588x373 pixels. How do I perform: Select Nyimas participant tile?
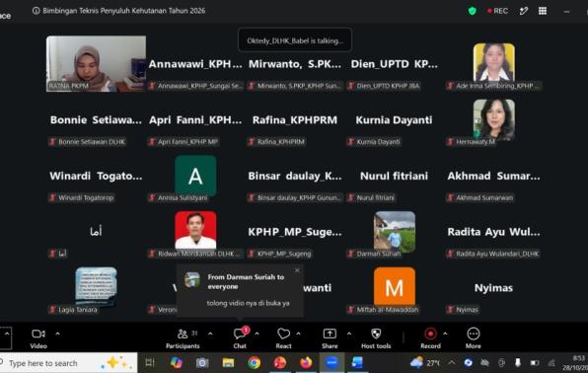[494, 288]
